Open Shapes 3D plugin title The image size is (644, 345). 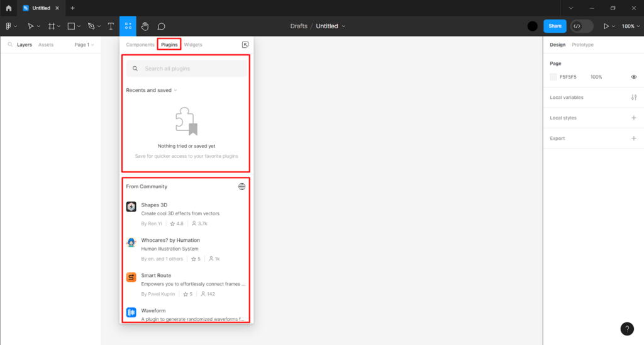[x=154, y=205]
